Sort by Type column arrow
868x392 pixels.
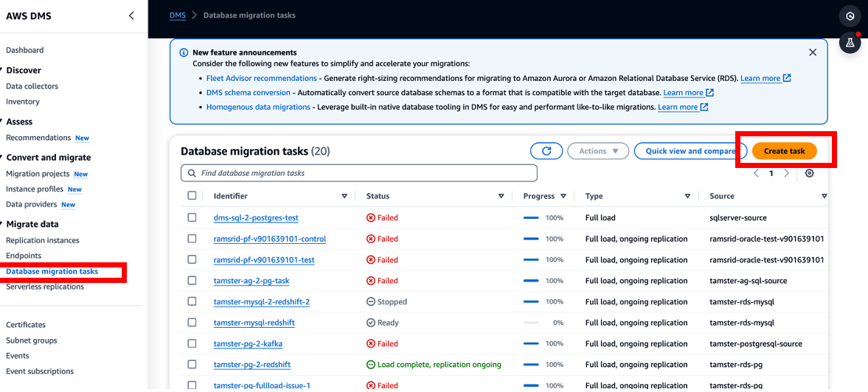pos(687,196)
